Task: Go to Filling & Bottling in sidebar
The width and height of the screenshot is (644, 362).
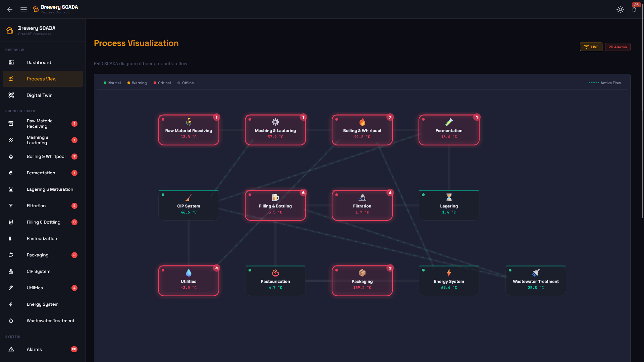Action: 43,222
